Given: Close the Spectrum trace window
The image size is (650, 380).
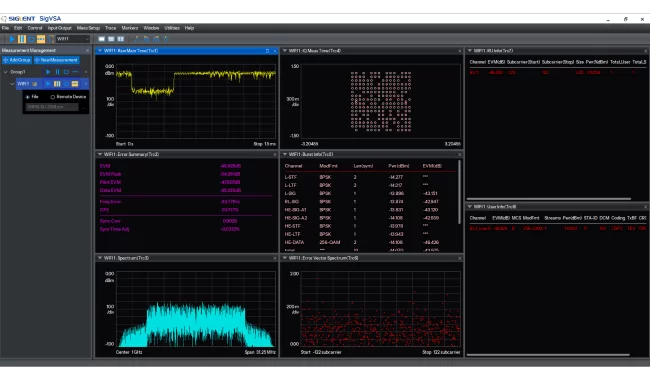Looking at the screenshot, I should pos(274,258).
